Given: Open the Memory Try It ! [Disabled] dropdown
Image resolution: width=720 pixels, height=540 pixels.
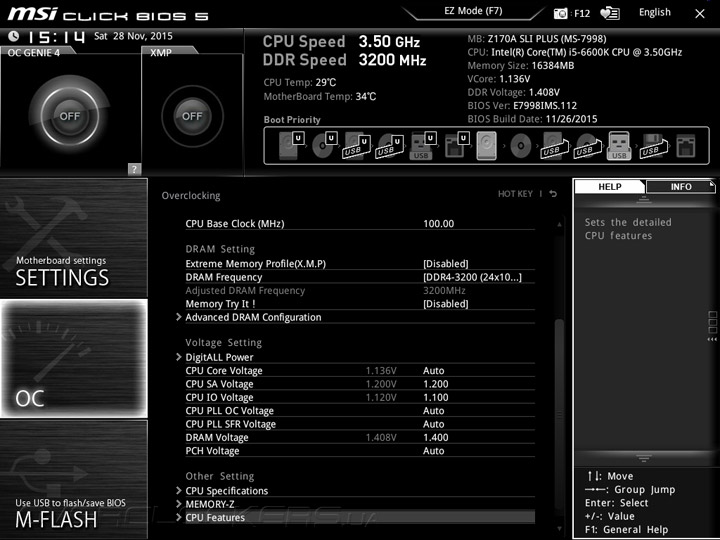Looking at the screenshot, I should pyautogui.click(x=445, y=304).
